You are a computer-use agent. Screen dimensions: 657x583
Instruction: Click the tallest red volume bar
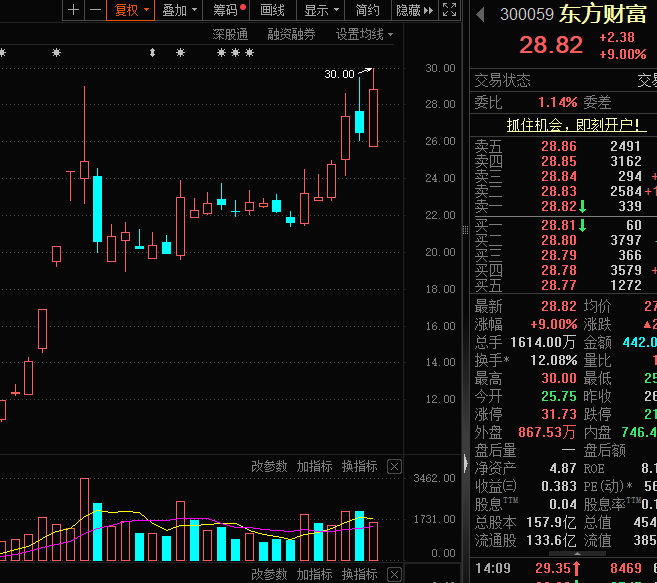(x=84, y=519)
